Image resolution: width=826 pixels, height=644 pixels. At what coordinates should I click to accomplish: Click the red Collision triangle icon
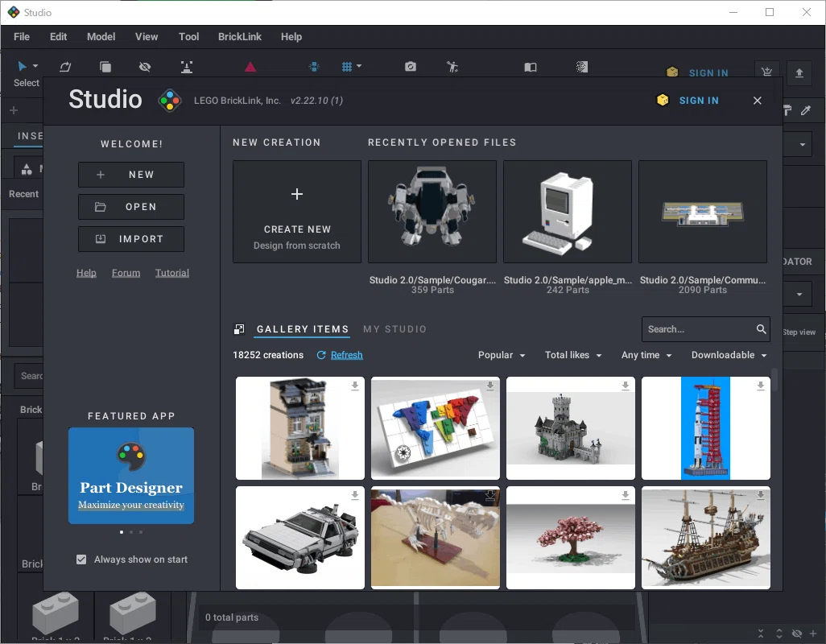pos(250,66)
